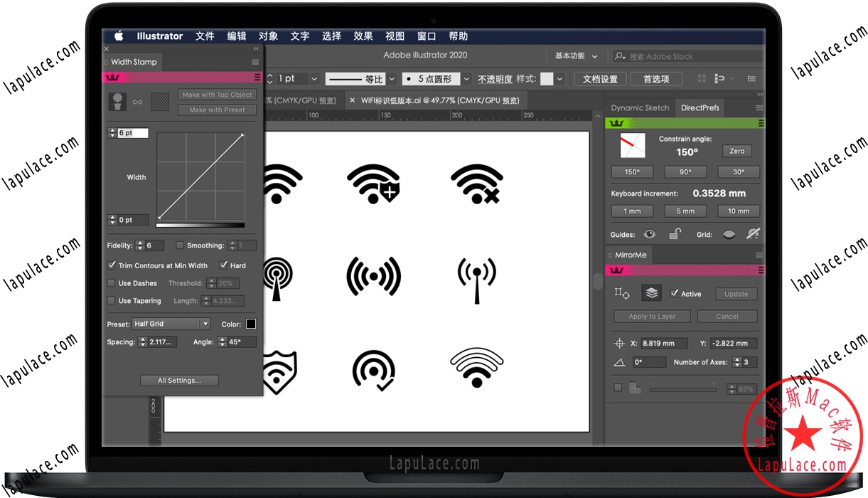Open the black Color swatch in Width Stamp
This screenshot has width=868, height=498.
tap(252, 324)
